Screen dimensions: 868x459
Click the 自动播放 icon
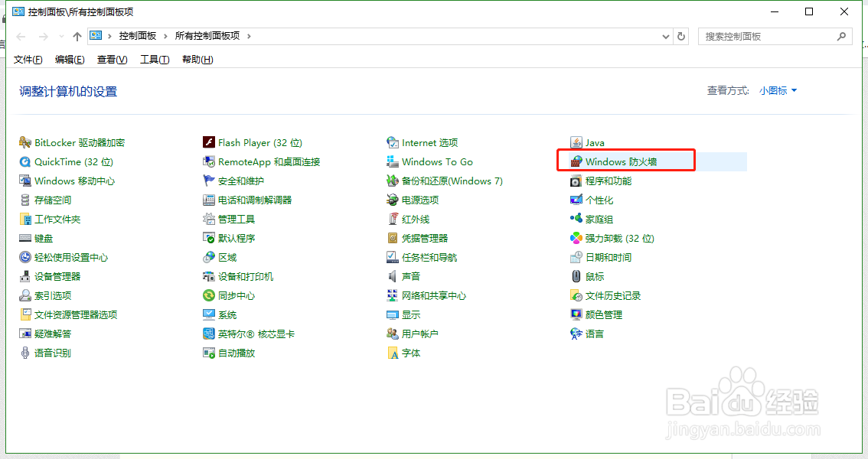pos(209,353)
